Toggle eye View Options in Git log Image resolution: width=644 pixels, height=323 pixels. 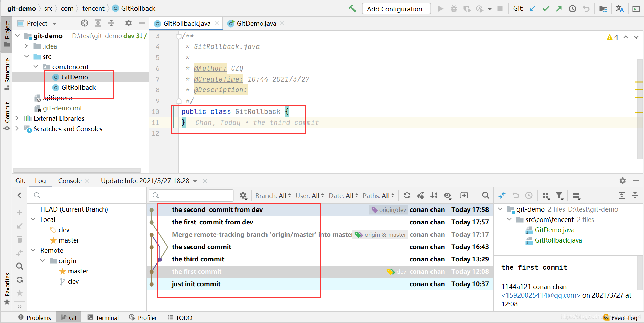tap(447, 195)
